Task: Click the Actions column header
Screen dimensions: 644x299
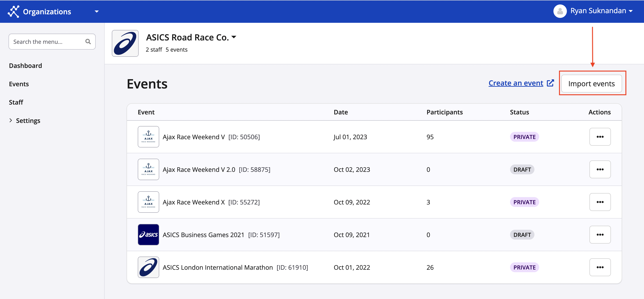Action: tap(600, 112)
